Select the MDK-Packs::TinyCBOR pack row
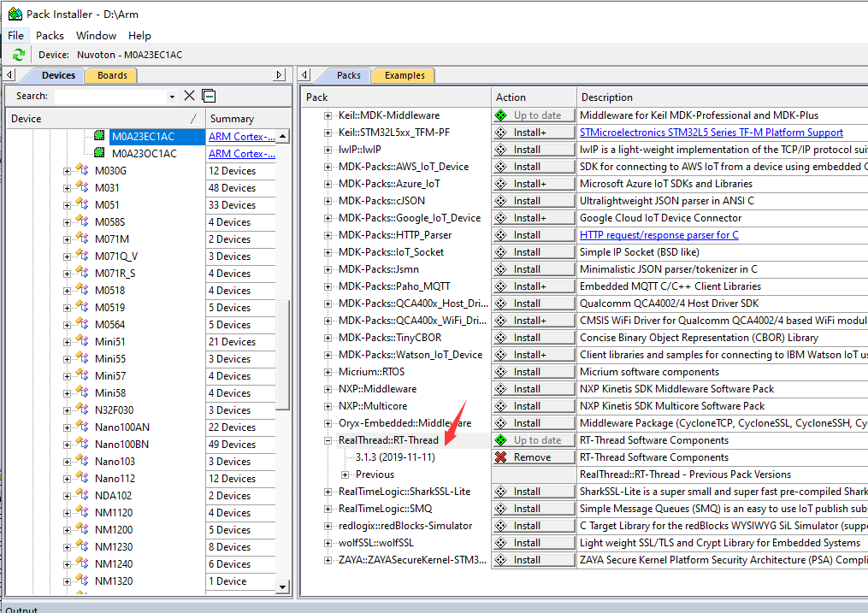Image resolution: width=868 pixels, height=613 pixels. pos(390,338)
